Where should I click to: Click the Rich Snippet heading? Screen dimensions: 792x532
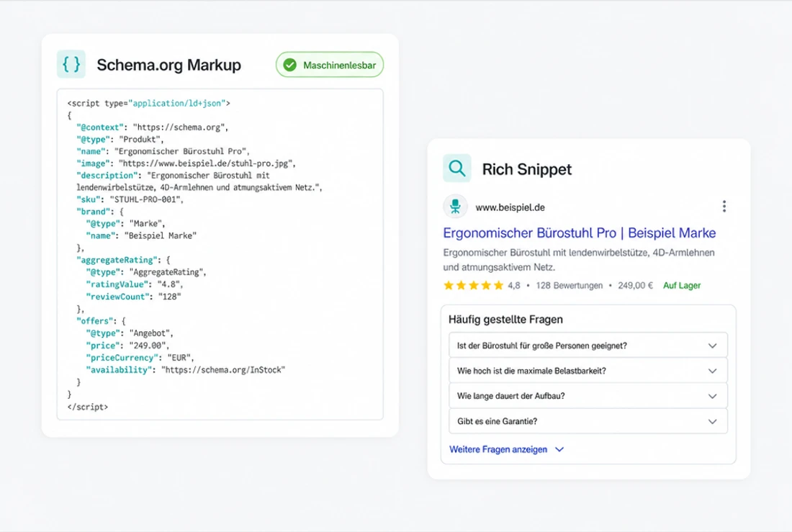(527, 168)
